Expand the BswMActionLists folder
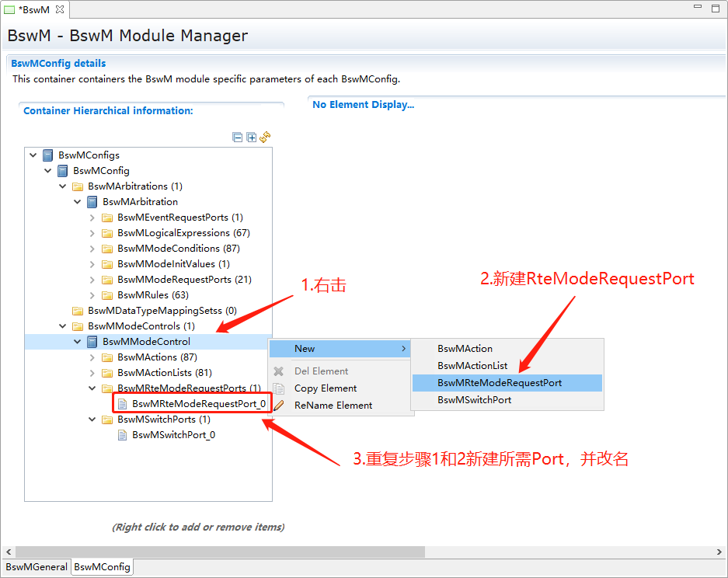The image size is (728, 578). (92, 373)
